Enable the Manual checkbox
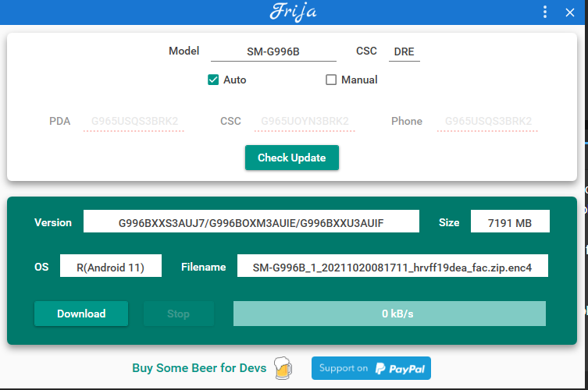 click(x=331, y=80)
